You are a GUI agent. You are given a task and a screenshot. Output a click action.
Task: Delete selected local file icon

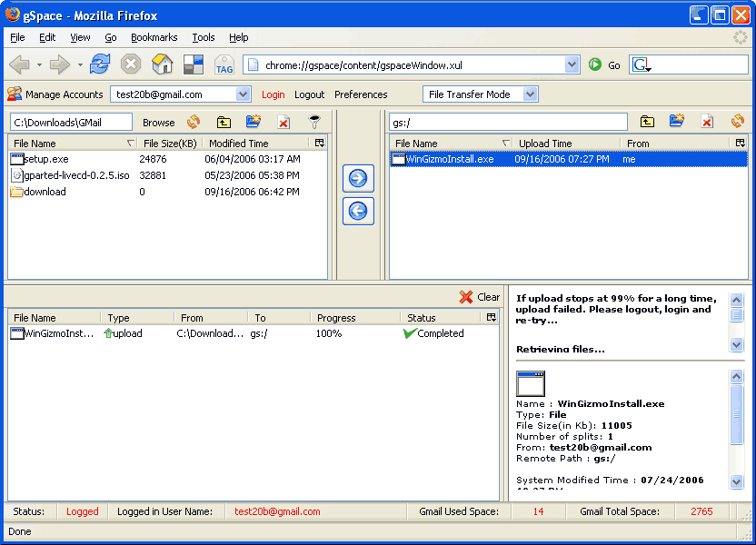click(284, 123)
